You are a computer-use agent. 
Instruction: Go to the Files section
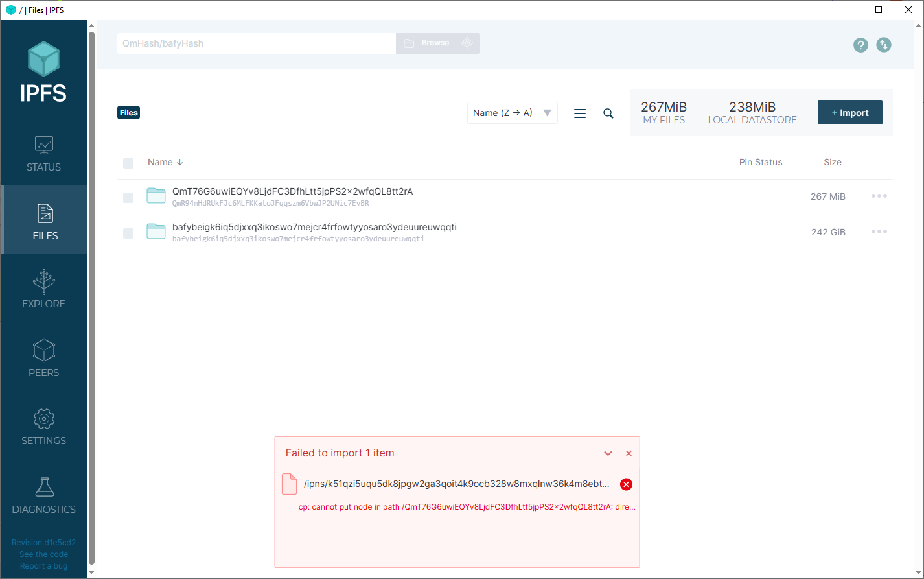(43, 220)
